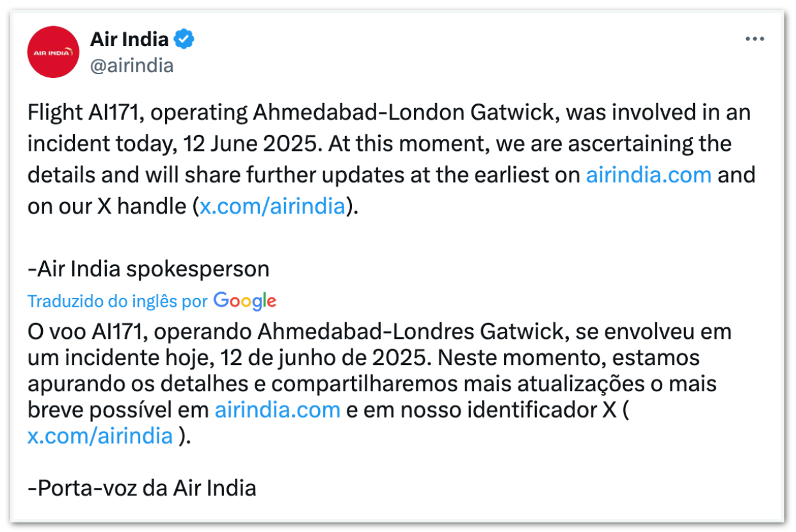Open airindia.com link in English text
The width and height of the screenshot is (796, 532).
(649, 175)
